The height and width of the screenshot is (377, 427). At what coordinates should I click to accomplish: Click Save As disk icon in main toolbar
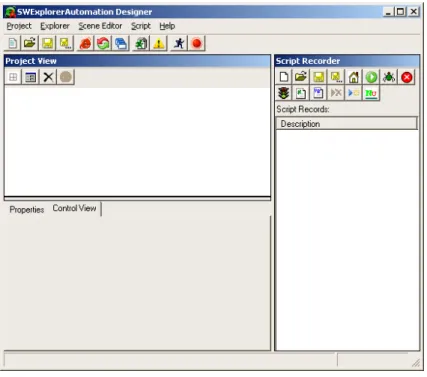[x=65, y=43]
